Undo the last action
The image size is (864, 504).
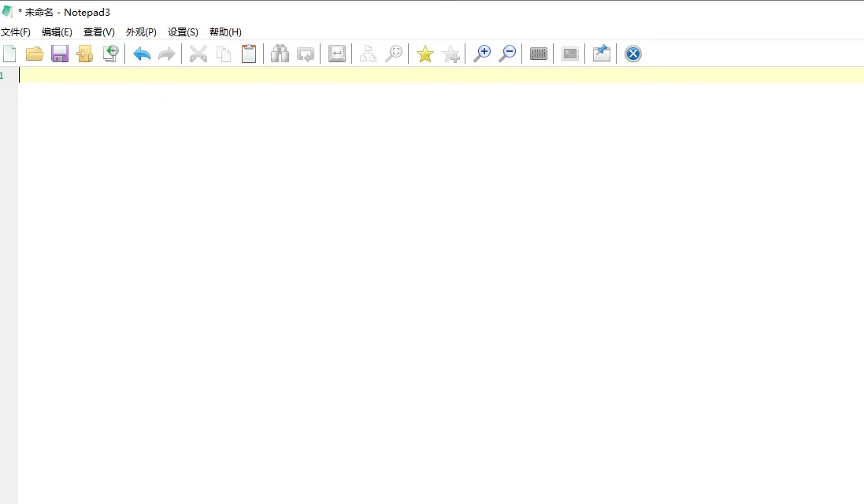(141, 53)
